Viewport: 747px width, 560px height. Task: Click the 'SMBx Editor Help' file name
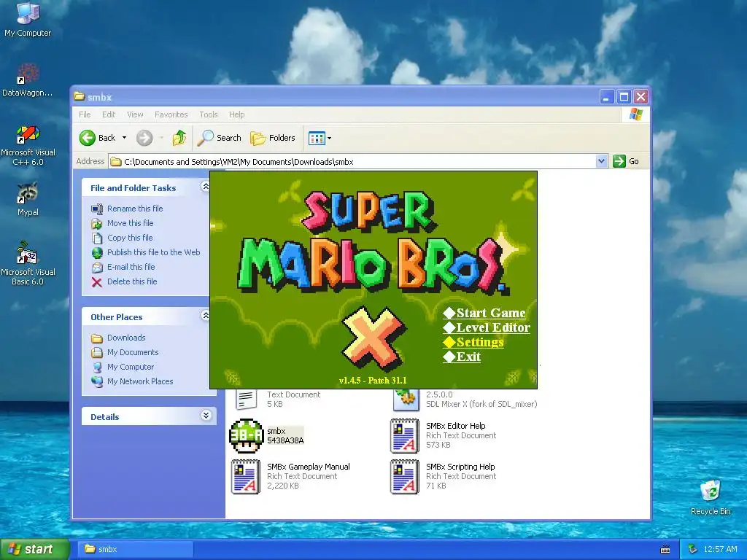pyautogui.click(x=455, y=426)
